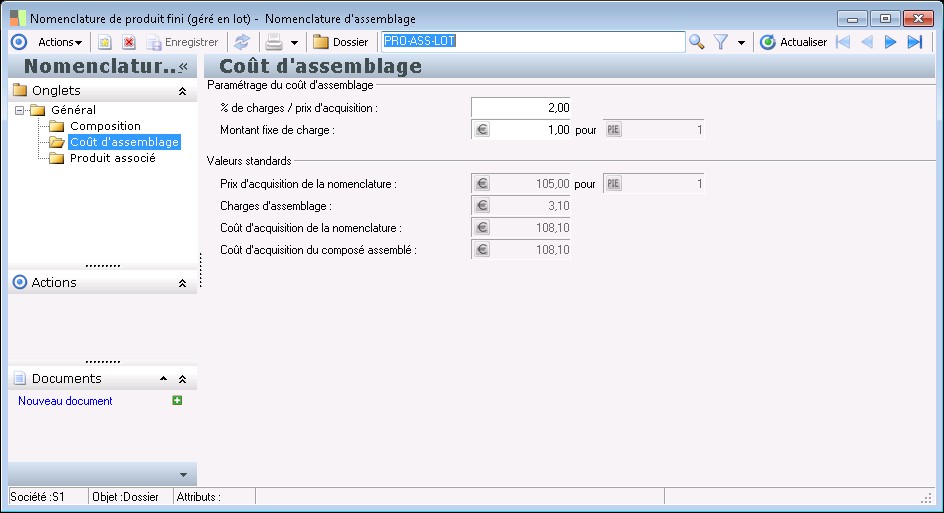Click euro icon of Montant fixe de charge
Viewport: 944px width, 513px height.
[482, 129]
